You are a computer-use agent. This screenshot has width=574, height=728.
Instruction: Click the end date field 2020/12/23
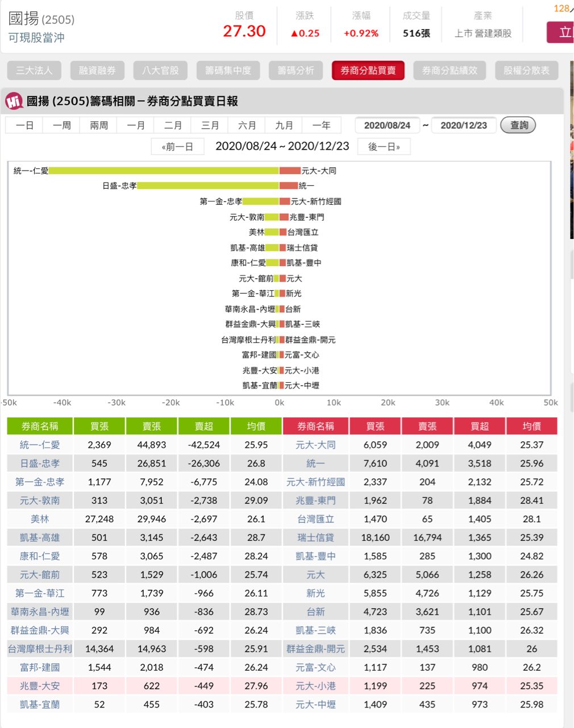coord(464,125)
